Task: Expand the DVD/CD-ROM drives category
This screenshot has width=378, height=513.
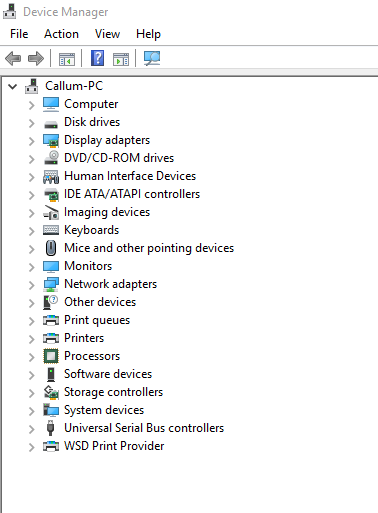Action: [31, 159]
